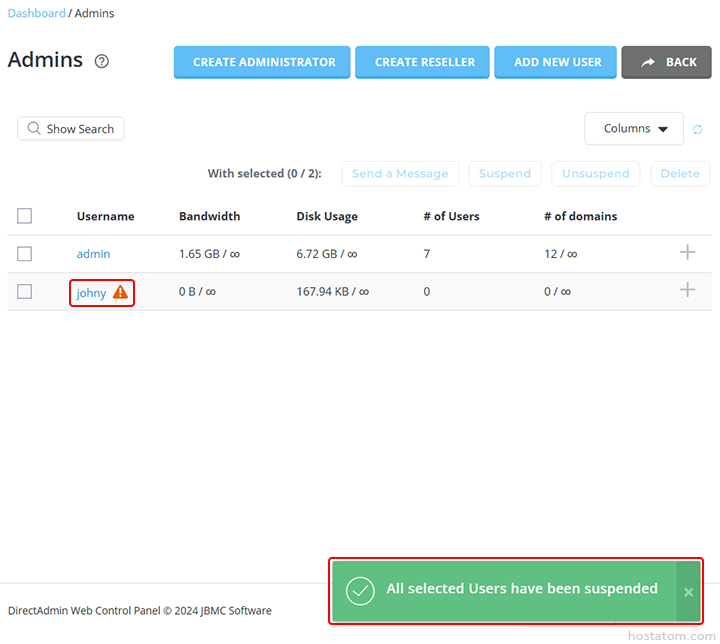Click the help question mark icon beside Admins
This screenshot has height=644, width=720.
101,61
